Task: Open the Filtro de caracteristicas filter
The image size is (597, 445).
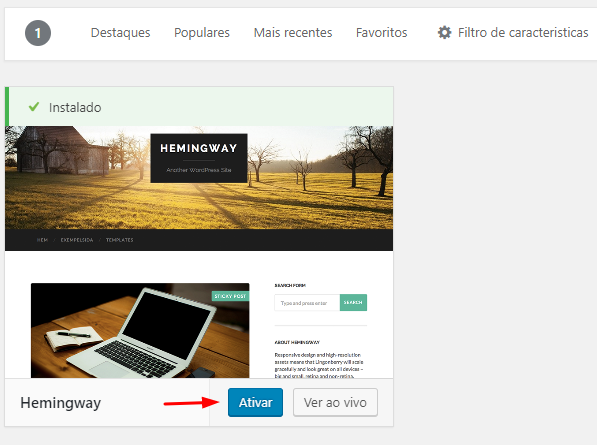Action: coord(512,33)
